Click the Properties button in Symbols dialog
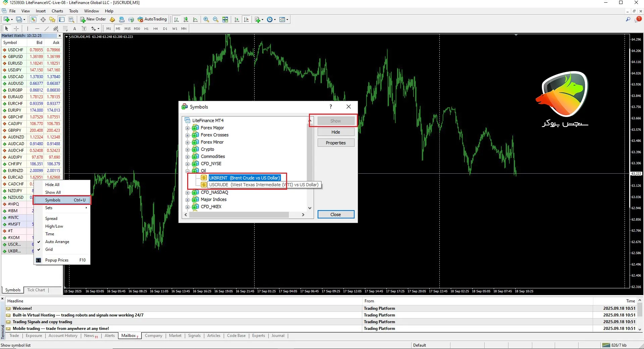Viewport: 644px width, 349px height. coord(336,143)
